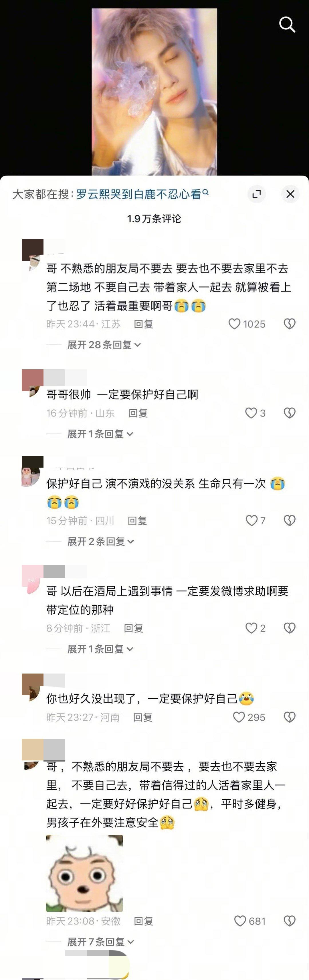Open the sheep cartoon image in comment
The width and height of the screenshot is (309, 980).
(84, 873)
